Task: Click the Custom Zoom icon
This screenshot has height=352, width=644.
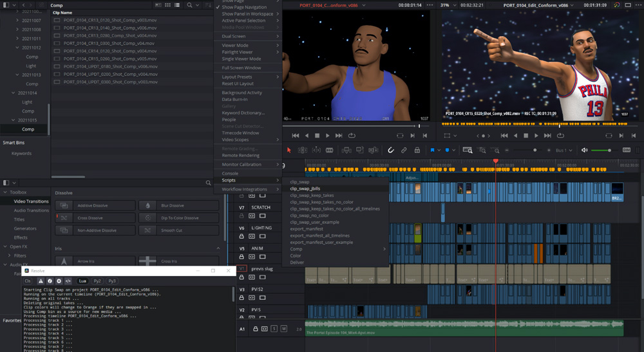Action: (496, 151)
